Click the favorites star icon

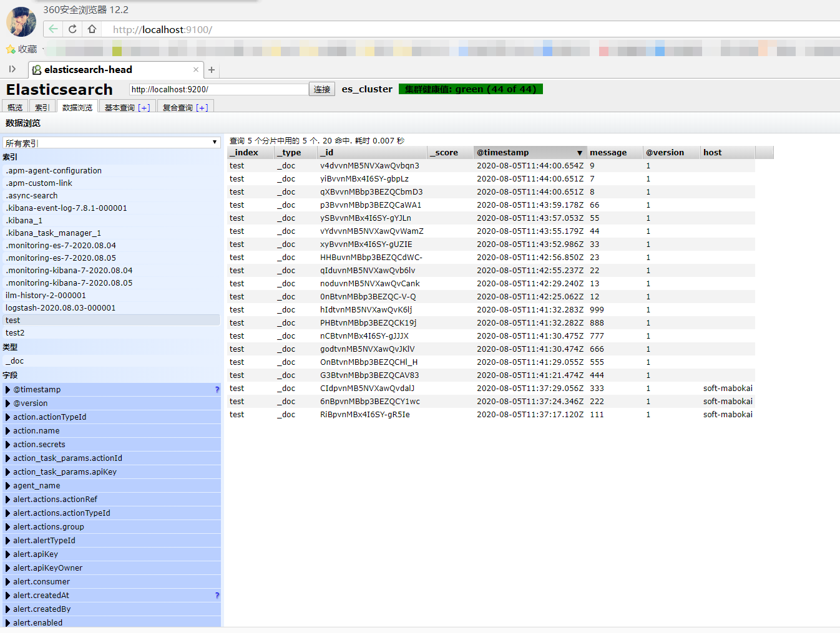(11, 49)
